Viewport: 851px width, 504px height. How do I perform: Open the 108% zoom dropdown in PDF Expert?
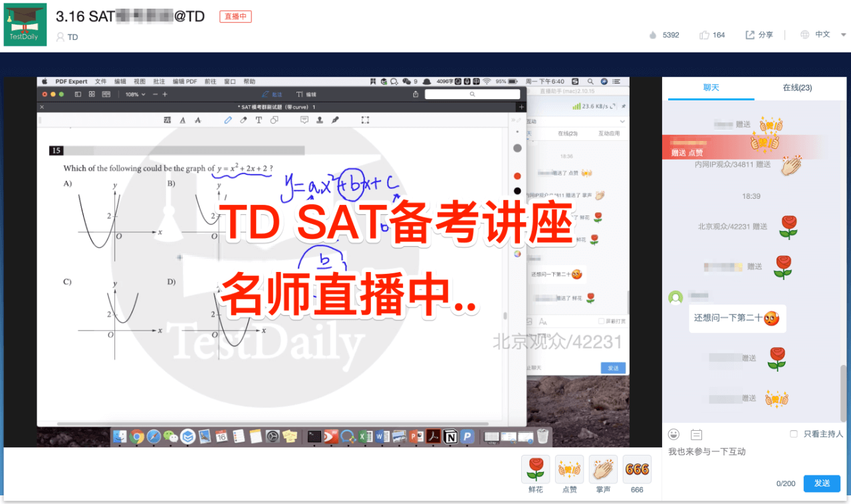pos(135,94)
